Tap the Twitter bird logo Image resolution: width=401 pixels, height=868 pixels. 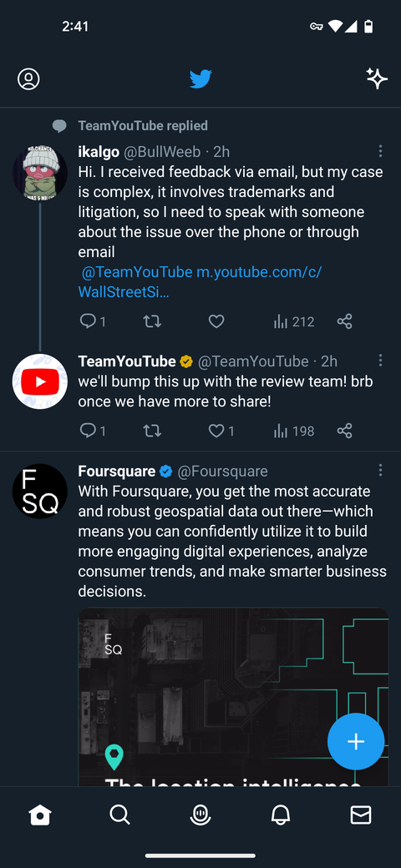200,79
